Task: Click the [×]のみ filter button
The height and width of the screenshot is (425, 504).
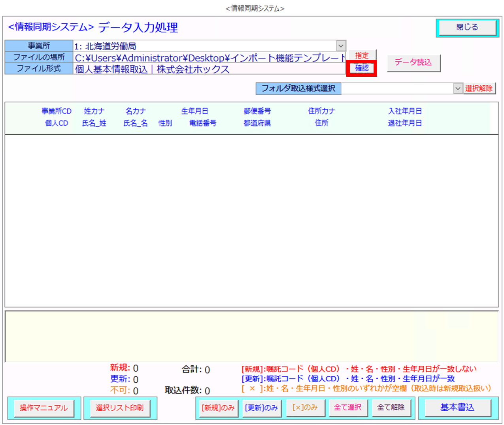Action: coord(305,408)
